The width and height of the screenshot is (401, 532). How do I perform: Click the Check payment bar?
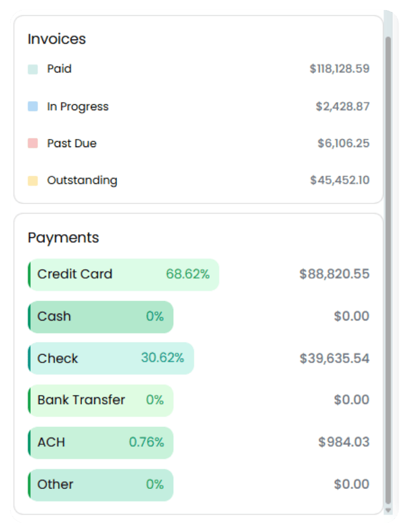coord(111,358)
